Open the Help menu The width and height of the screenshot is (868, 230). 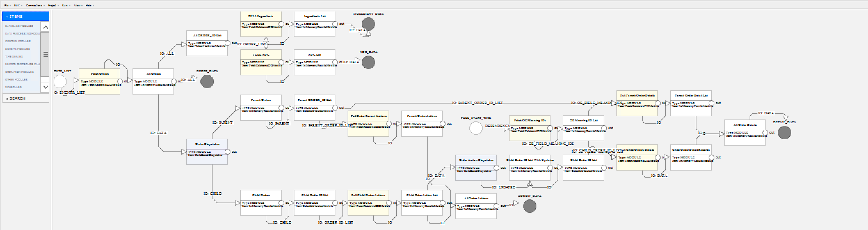pyautogui.click(x=89, y=5)
